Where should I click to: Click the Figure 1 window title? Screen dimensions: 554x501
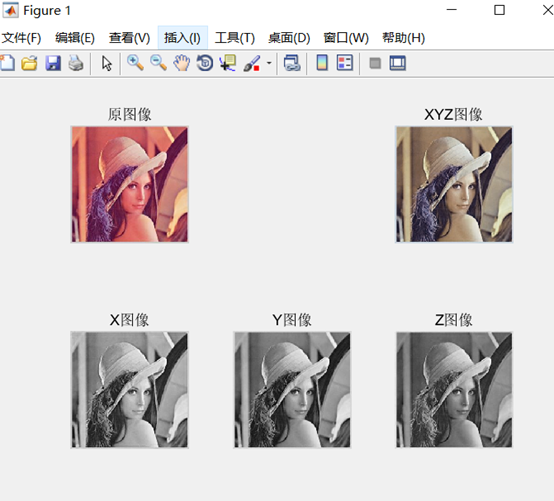tap(47, 11)
